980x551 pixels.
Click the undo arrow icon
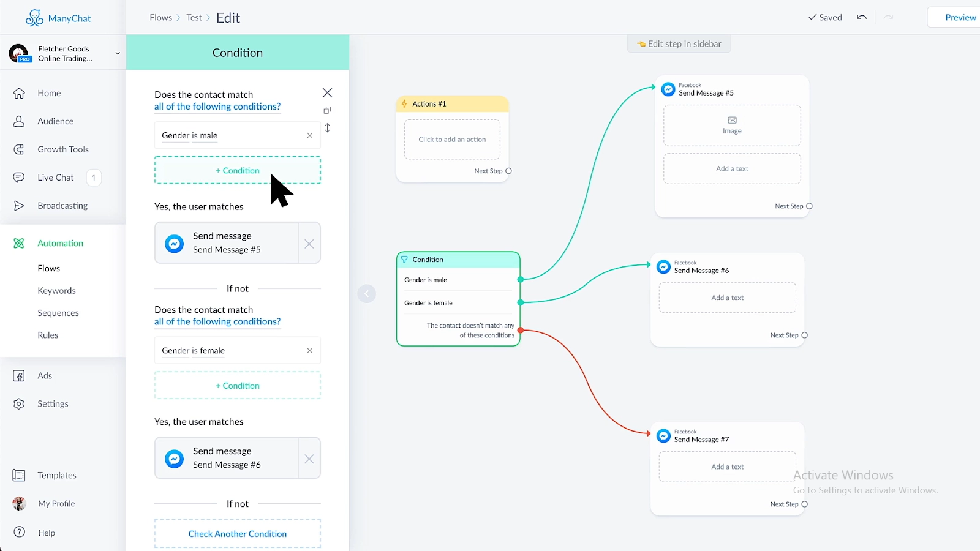(862, 17)
